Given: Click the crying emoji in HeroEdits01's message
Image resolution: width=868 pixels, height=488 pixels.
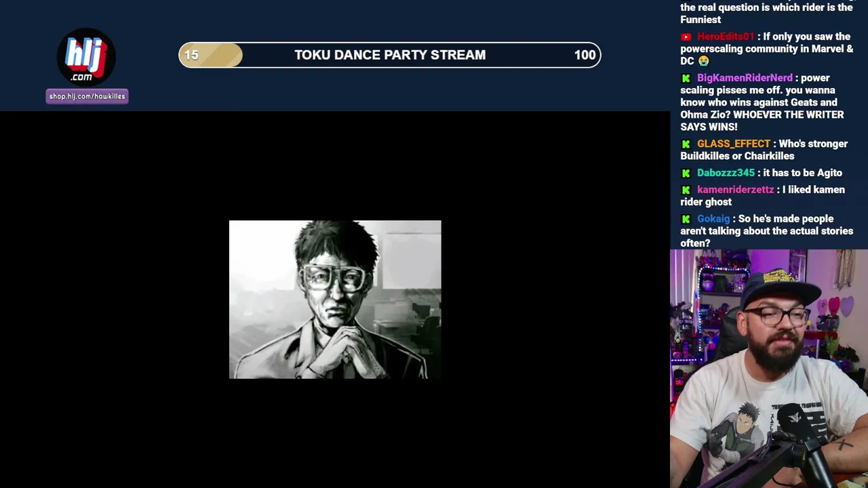Looking at the screenshot, I should pos(703,61).
